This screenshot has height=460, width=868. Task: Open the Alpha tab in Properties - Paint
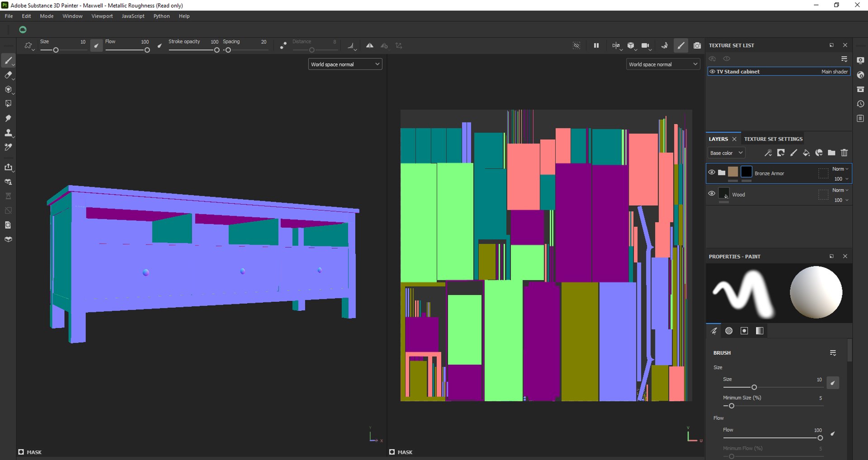[x=729, y=331]
